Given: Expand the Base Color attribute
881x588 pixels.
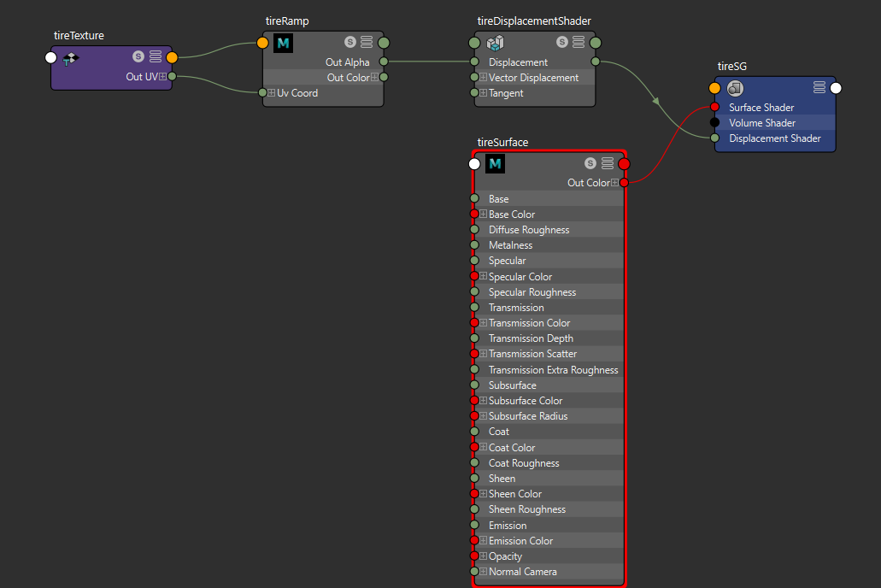Looking at the screenshot, I should (484, 215).
